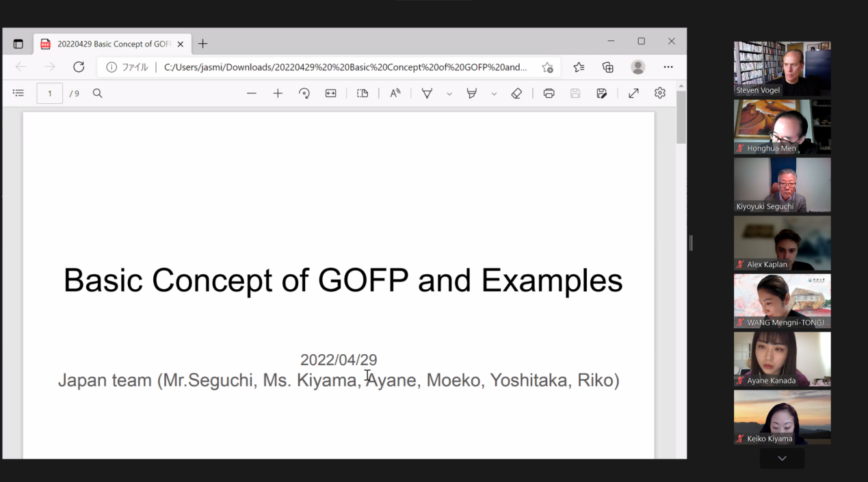Zoom in the PDF with plus icon
Viewport: 868px width, 482px height.
(278, 93)
